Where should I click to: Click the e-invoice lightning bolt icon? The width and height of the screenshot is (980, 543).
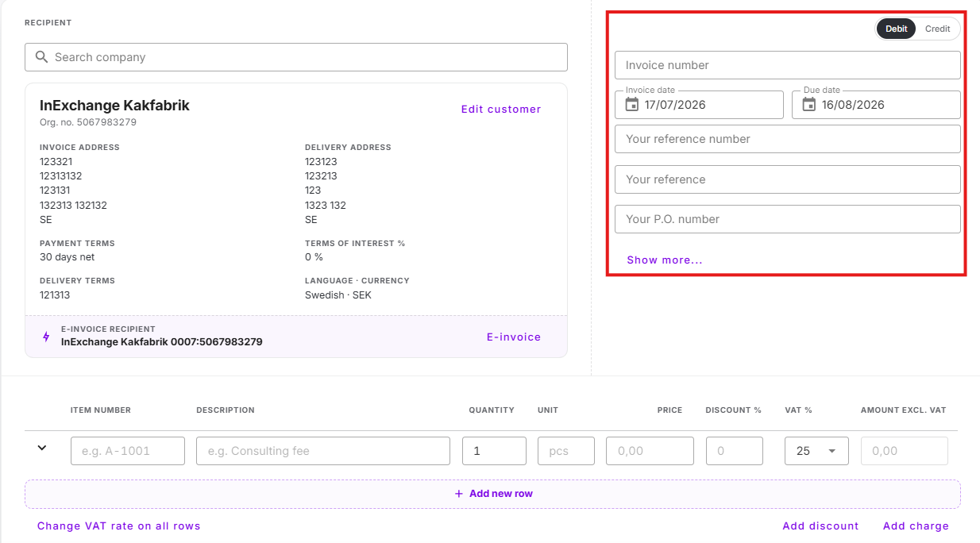(46, 337)
